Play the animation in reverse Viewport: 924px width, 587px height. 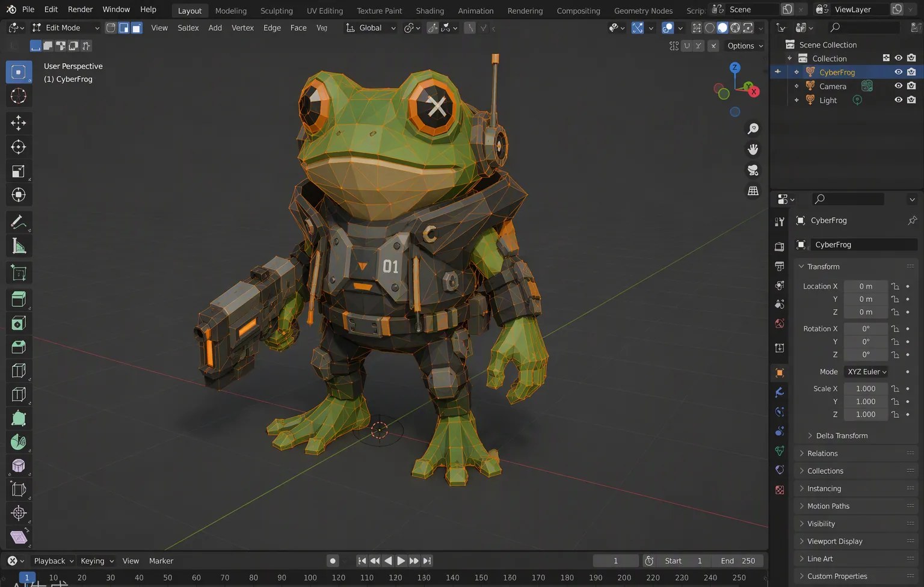388,561
